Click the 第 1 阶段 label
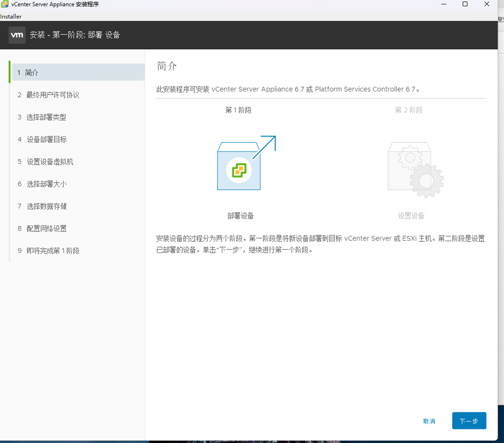Screen dimensions: 504x443 pyautogui.click(x=238, y=110)
